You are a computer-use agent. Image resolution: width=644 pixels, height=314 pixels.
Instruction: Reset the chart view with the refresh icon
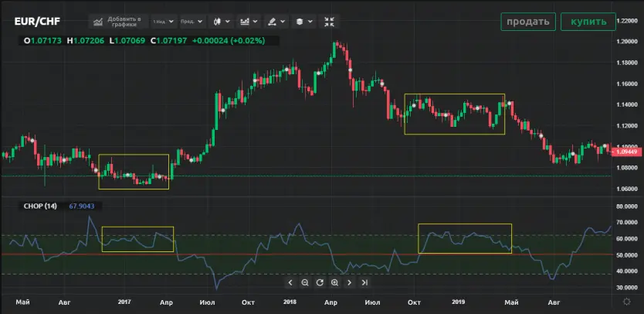click(320, 283)
